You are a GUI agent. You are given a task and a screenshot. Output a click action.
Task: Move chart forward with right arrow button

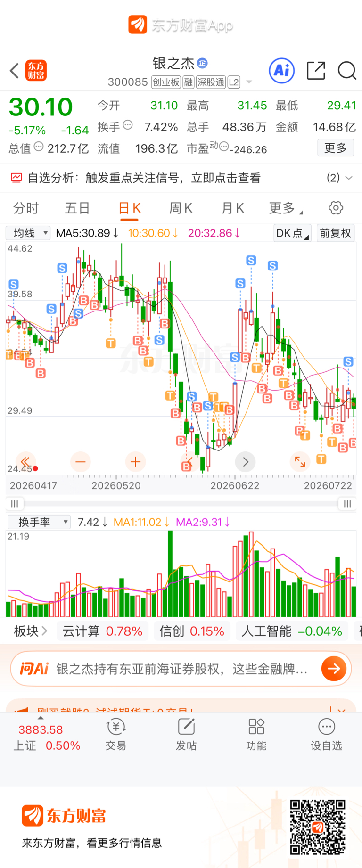tap(245, 461)
